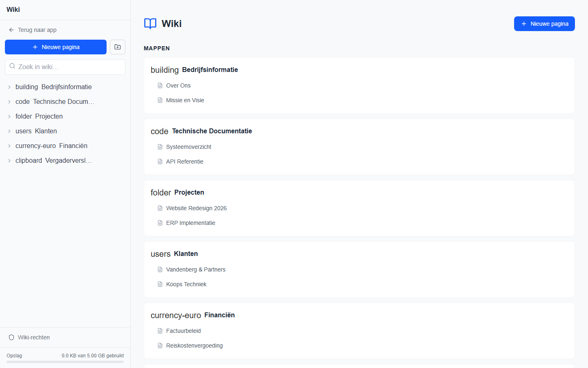Open the ERP Implementatie page
Viewport: 588px width, 368px height.
191,223
